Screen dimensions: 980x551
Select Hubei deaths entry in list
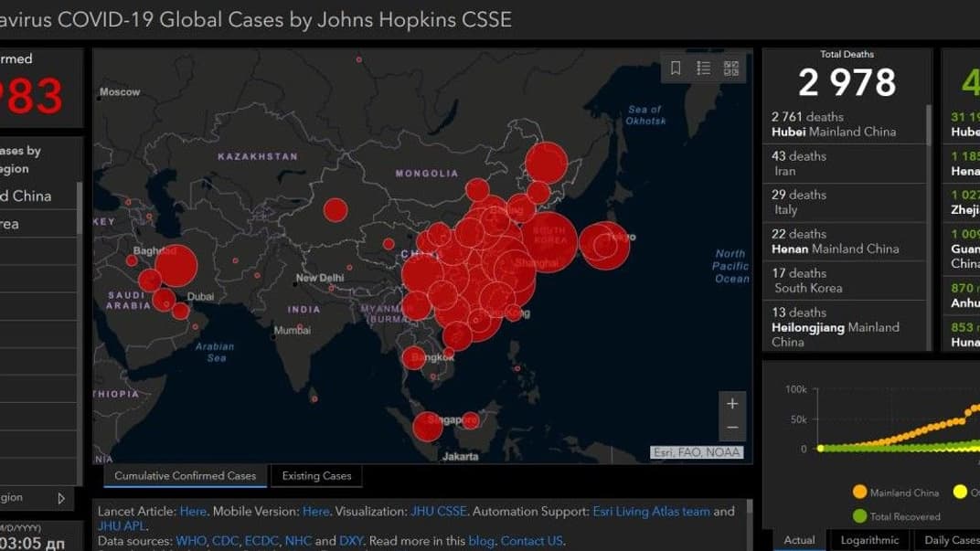834,124
